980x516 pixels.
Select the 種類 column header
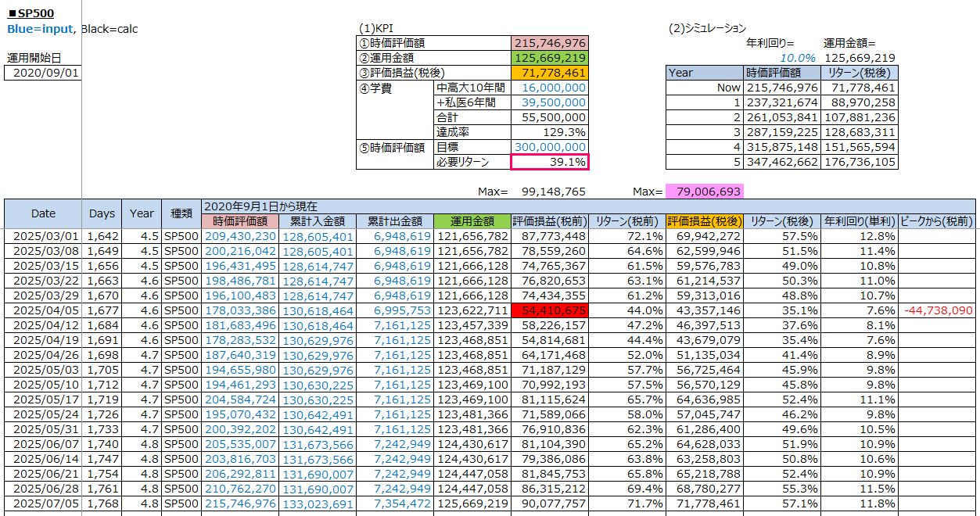coord(181,213)
